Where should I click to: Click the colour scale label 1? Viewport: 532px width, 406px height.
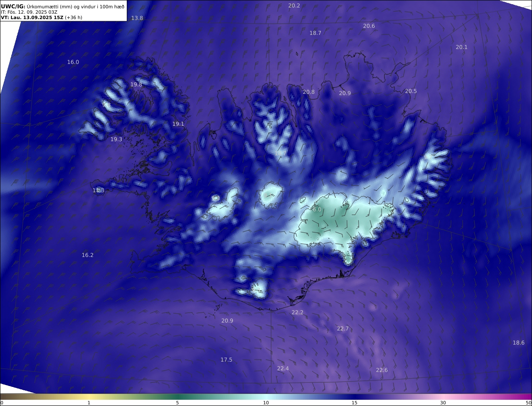tap(89, 403)
